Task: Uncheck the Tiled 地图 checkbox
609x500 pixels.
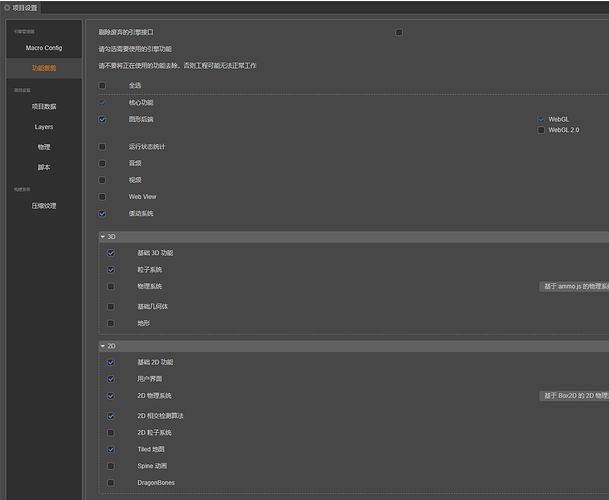Action: point(111,449)
